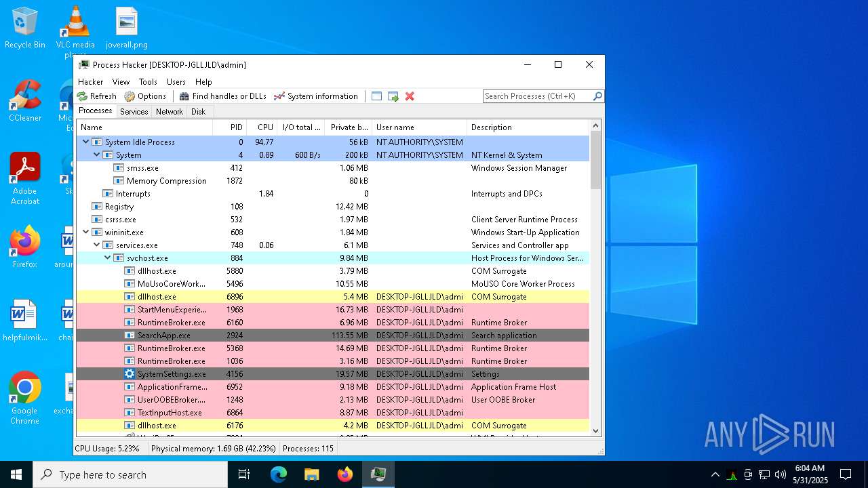Click the SystemSettings.exe gear icon
Screen dimensions: 868x488
point(130,374)
